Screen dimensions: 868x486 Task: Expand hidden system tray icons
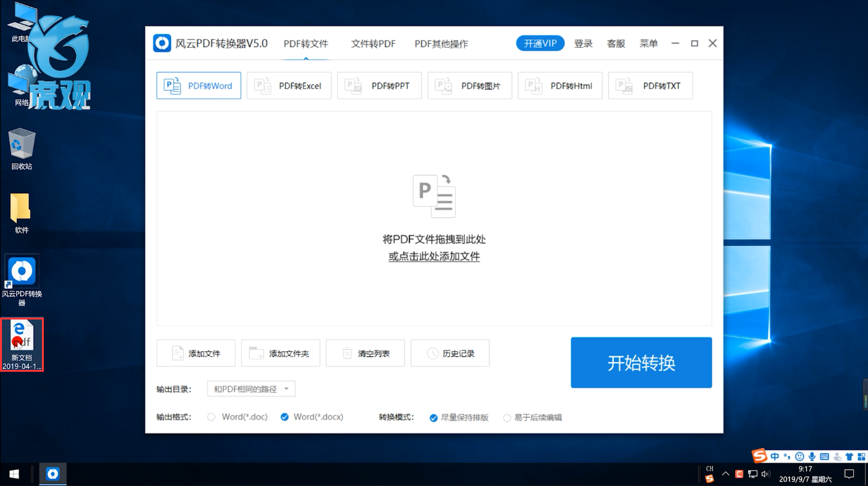(x=725, y=474)
